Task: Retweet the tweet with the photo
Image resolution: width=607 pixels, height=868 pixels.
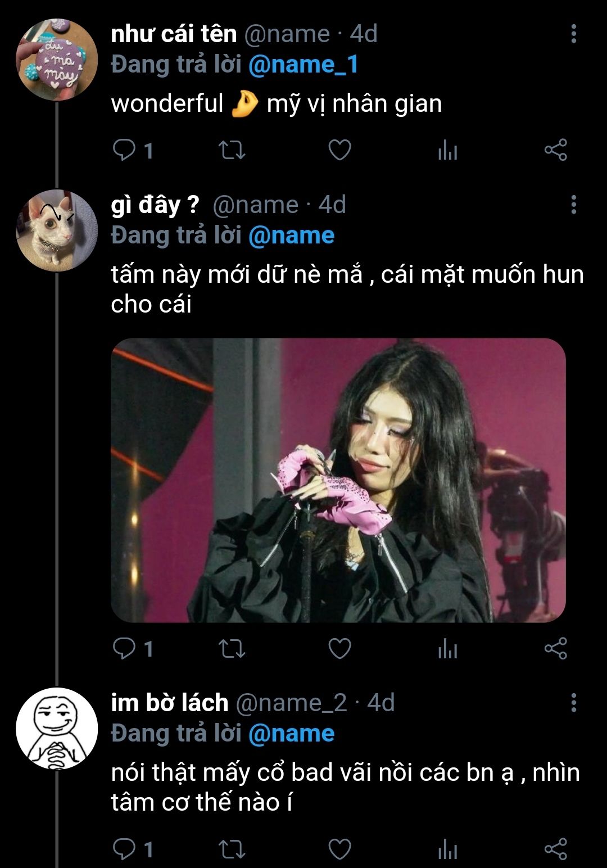Action: [x=232, y=649]
